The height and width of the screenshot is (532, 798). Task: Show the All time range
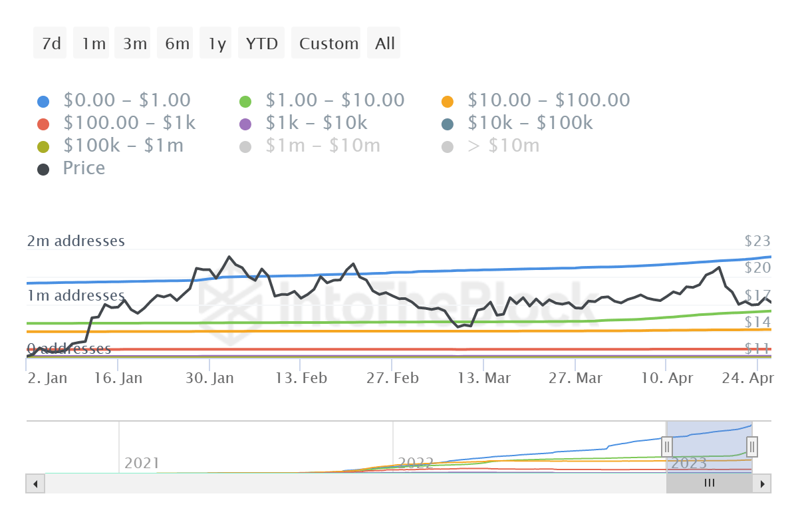[384, 44]
